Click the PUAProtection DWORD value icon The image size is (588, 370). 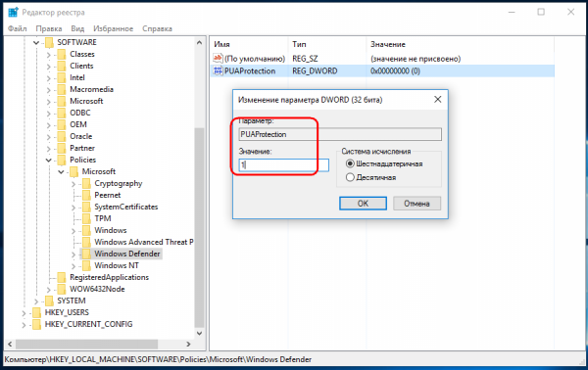coord(218,70)
